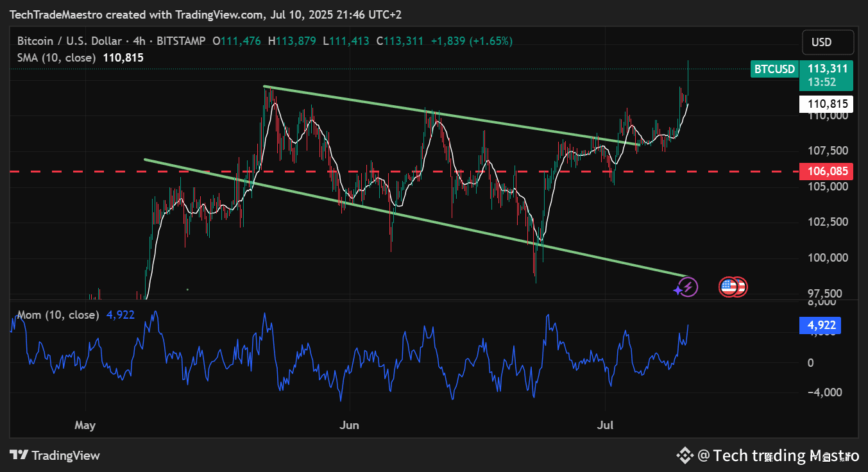Screen dimensions: 868x472
Task: Click the −4,000 momentum axis label
Action: pyautogui.click(x=824, y=392)
